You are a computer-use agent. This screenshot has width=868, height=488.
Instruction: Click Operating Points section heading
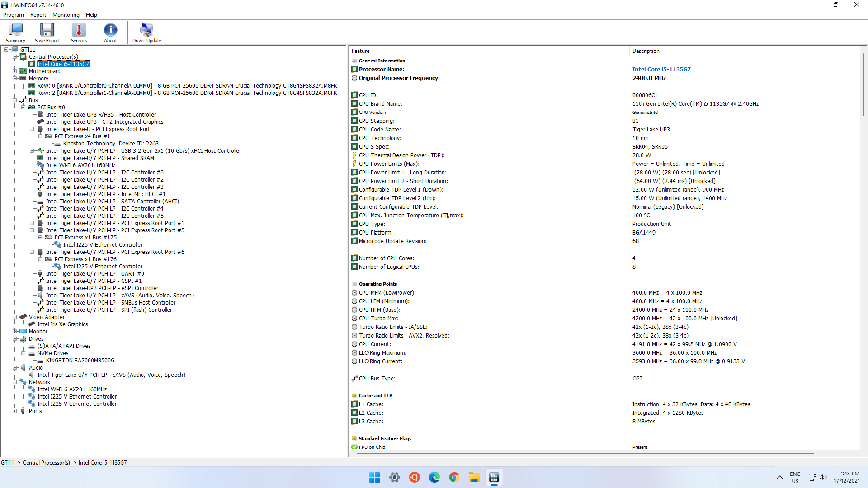coord(377,284)
